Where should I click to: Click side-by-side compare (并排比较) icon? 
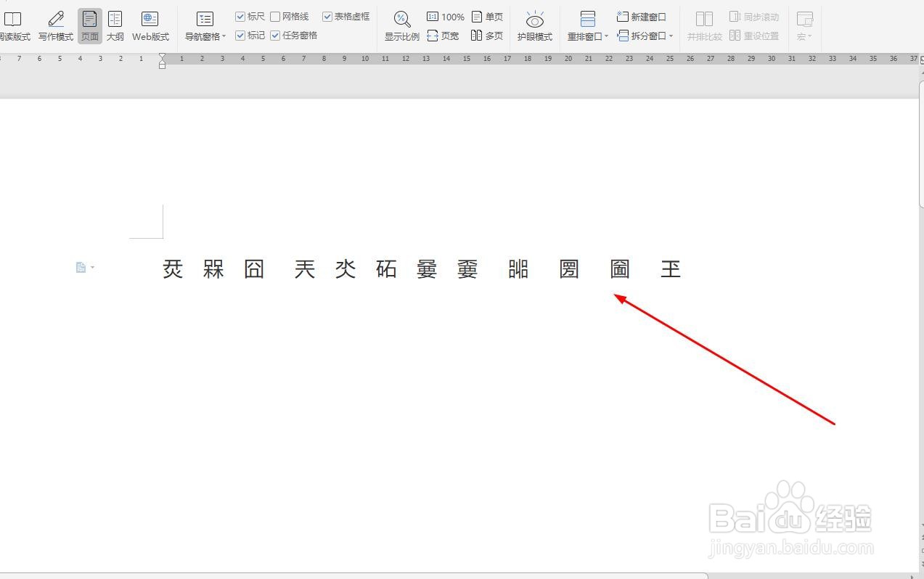pyautogui.click(x=704, y=19)
